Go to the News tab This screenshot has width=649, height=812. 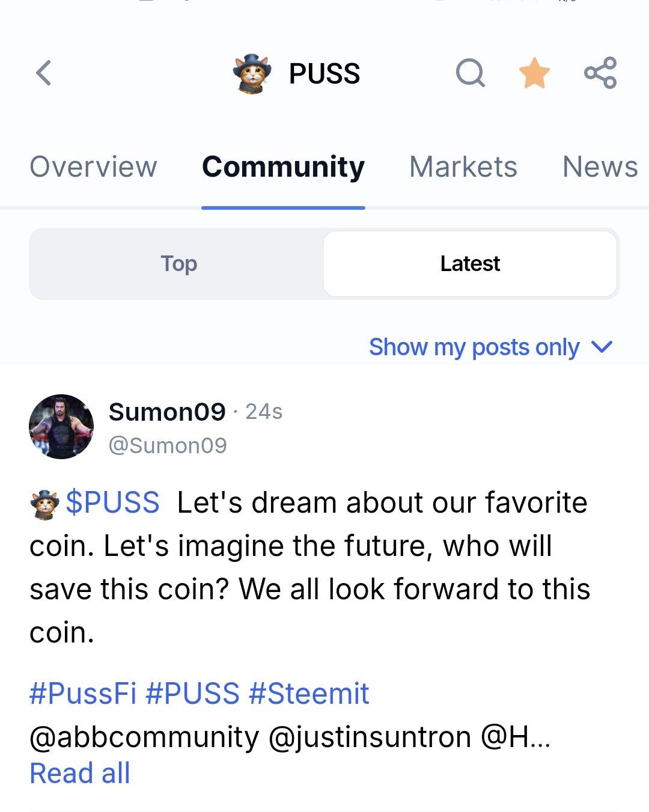coord(600,166)
